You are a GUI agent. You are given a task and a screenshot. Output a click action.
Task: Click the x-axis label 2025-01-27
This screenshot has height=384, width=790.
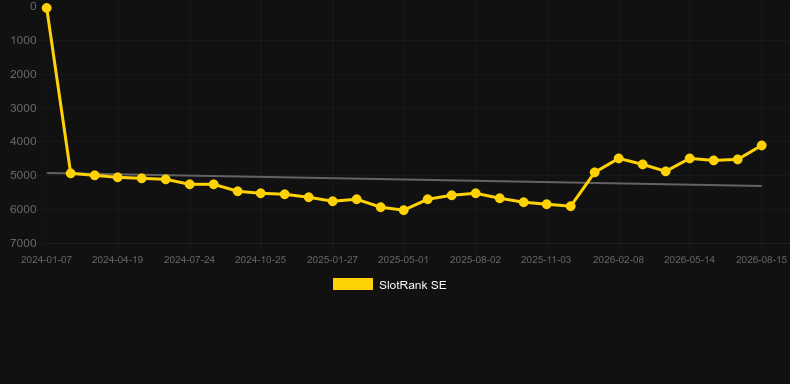pyautogui.click(x=332, y=260)
